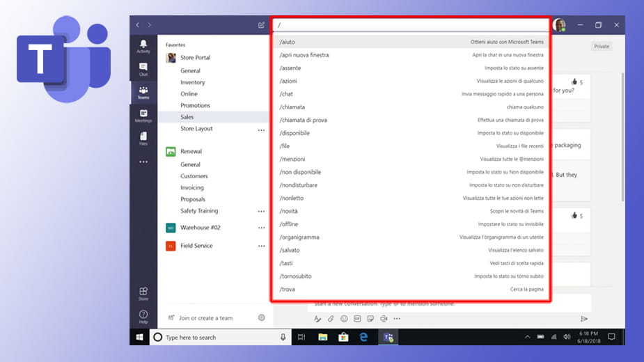
Task: Open the Action Center notifications icon
Action: (x=611, y=337)
